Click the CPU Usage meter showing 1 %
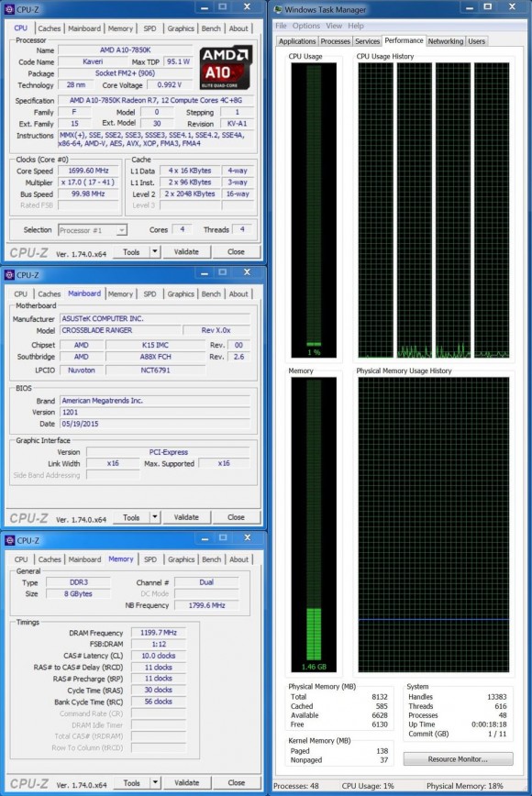 tap(314, 210)
